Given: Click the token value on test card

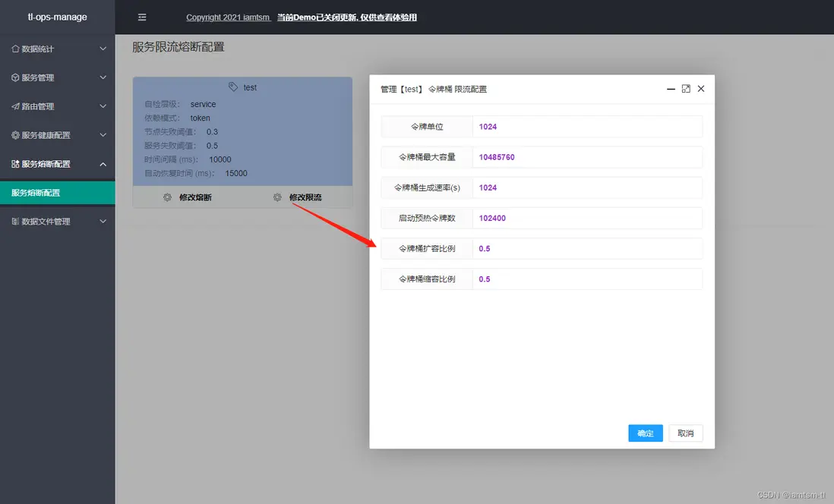Looking at the screenshot, I should point(200,118).
